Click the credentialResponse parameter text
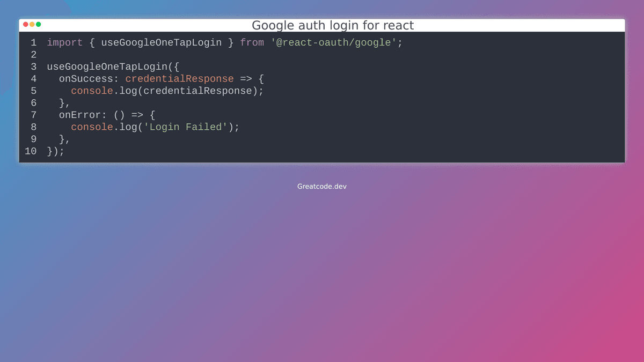The height and width of the screenshot is (362, 644). click(179, 78)
